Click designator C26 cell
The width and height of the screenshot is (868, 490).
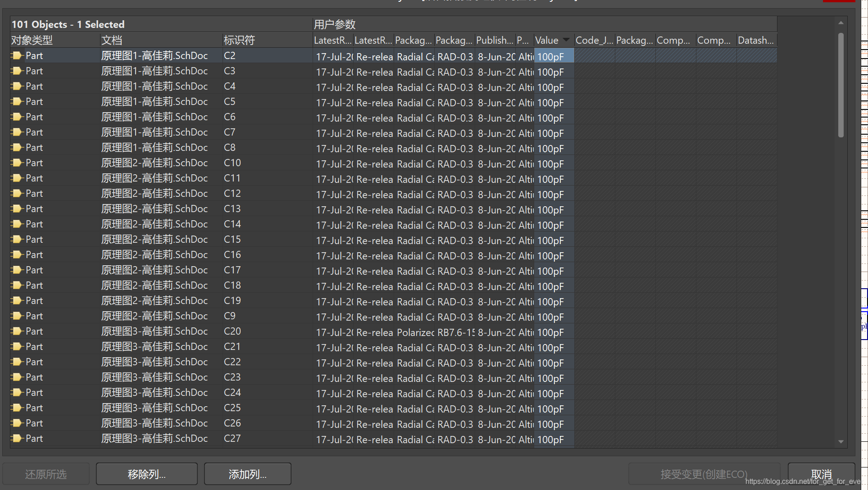[x=268, y=423]
